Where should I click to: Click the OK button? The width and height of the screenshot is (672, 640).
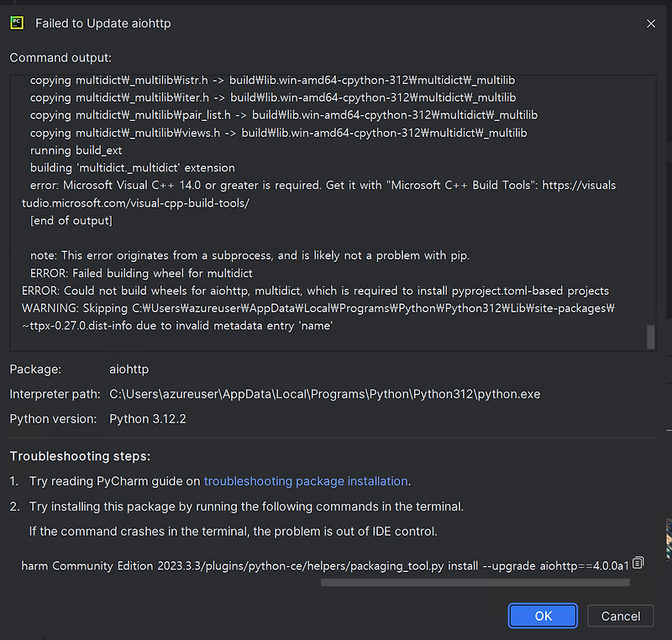tap(543, 616)
